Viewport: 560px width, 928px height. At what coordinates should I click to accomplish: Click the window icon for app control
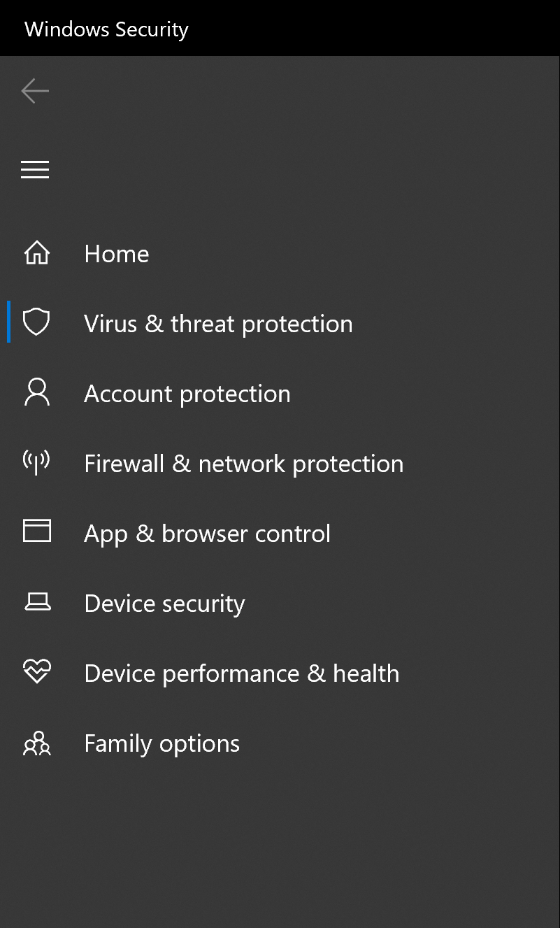click(37, 531)
